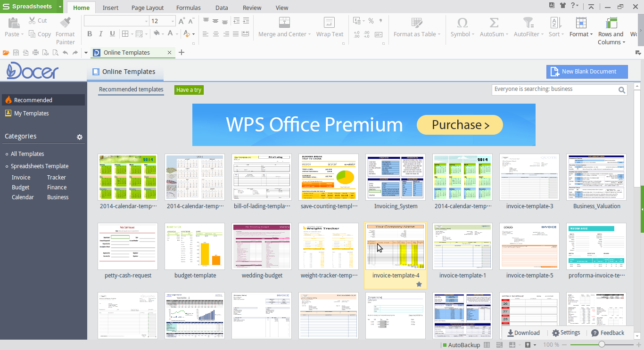Select the Format Painter brush

pos(65,22)
